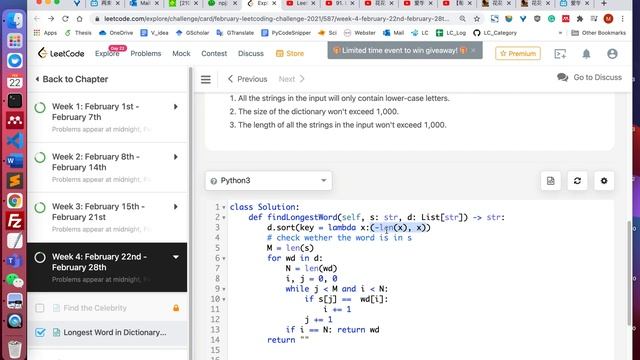Reset code with the refresh icon
Image resolution: width=640 pixels, height=360 pixels.
click(x=577, y=180)
